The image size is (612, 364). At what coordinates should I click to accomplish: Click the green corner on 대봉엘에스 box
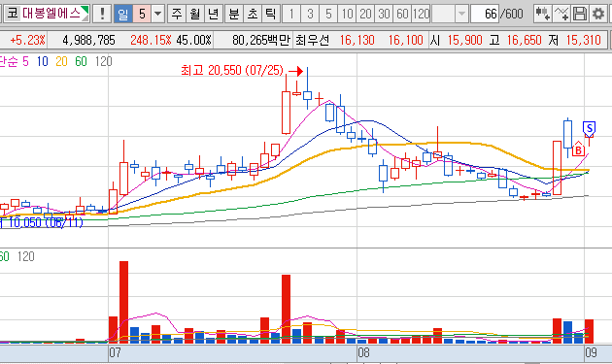coord(85,10)
